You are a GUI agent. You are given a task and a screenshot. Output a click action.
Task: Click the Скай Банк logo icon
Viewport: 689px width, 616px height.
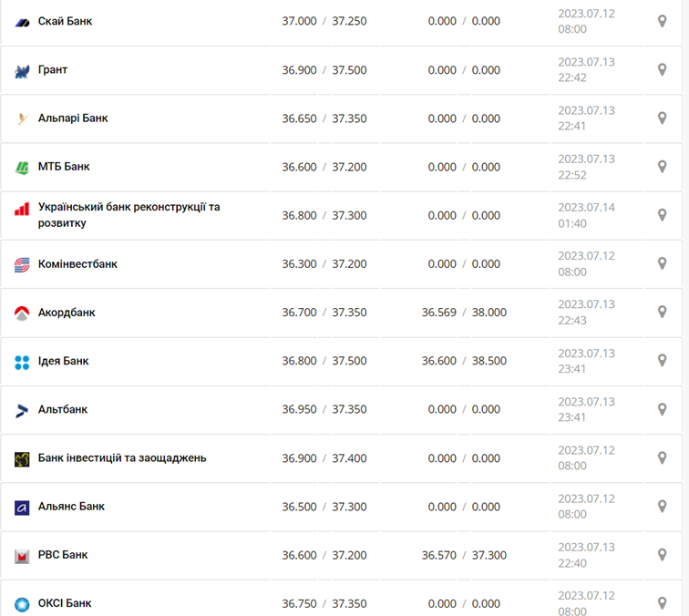pos(22,21)
